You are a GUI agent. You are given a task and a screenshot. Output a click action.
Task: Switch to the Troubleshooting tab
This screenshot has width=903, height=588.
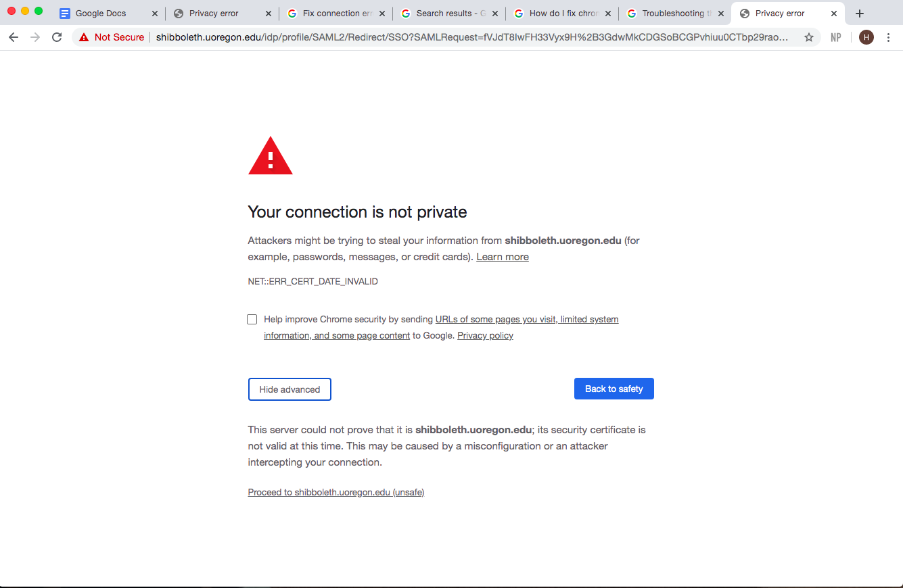point(676,14)
